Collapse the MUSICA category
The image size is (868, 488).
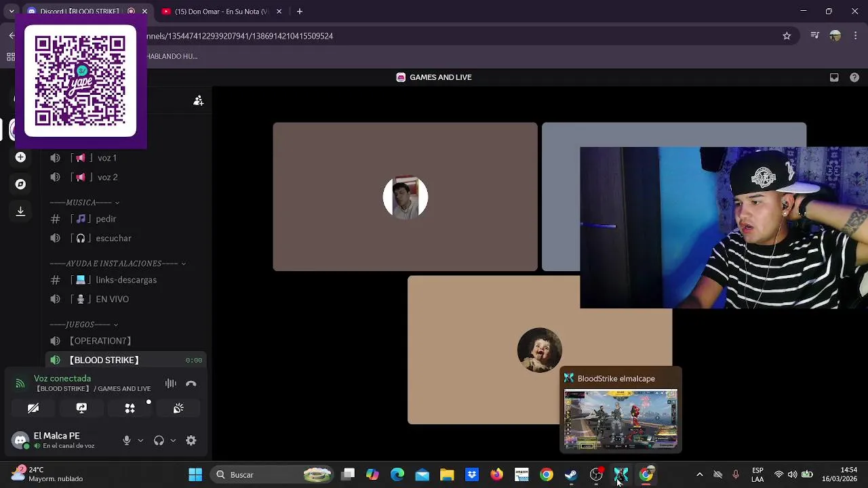[85, 203]
